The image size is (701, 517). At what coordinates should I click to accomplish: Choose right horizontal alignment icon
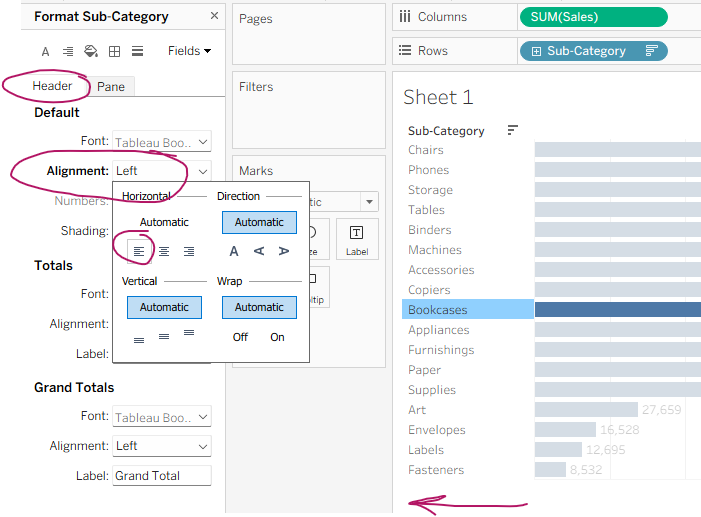click(189, 251)
